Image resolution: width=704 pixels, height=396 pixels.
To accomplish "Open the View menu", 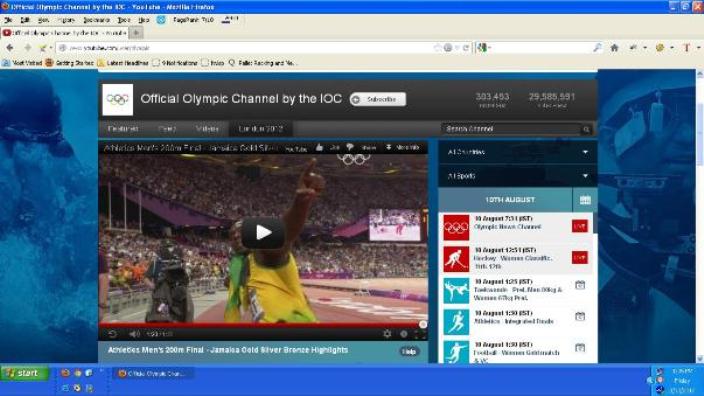I will (x=43, y=20).
